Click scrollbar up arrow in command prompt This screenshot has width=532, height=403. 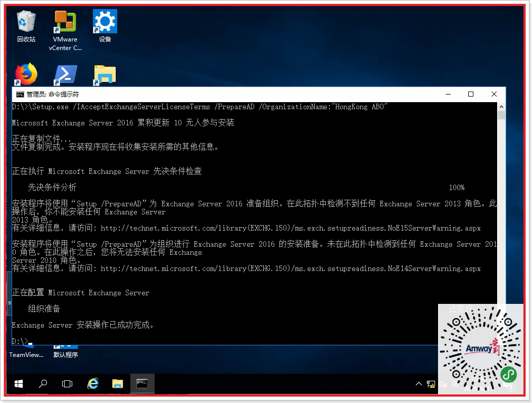pos(502,107)
